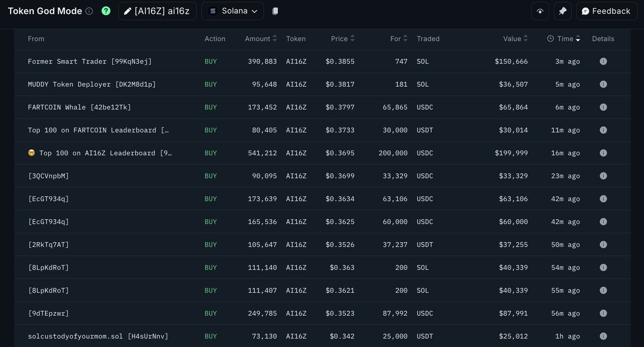Open details for the 54m ago row
This screenshot has height=347, width=644.
pyautogui.click(x=603, y=268)
